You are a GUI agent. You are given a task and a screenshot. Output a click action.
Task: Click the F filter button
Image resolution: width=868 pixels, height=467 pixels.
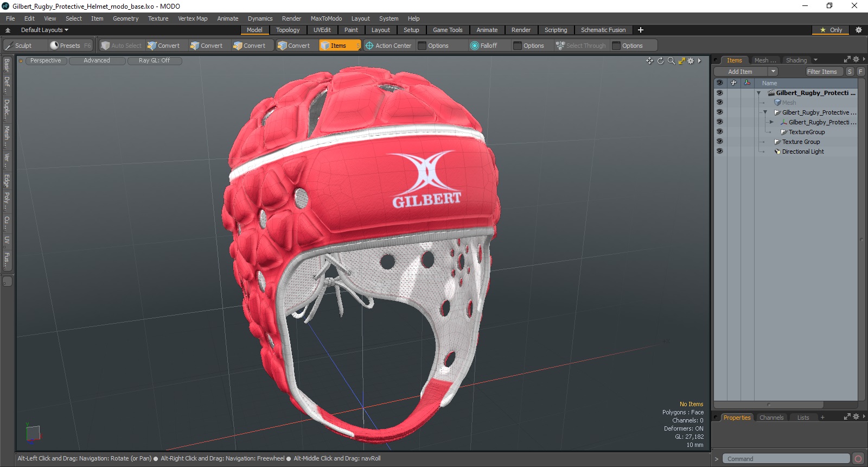point(860,72)
